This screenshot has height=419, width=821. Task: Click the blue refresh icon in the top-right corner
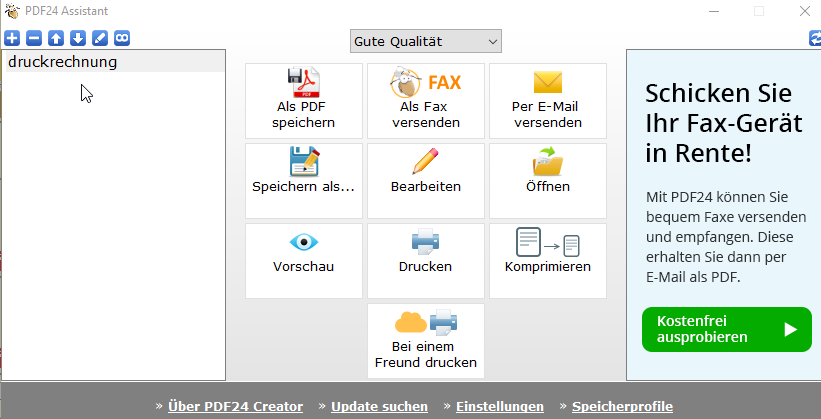point(816,38)
